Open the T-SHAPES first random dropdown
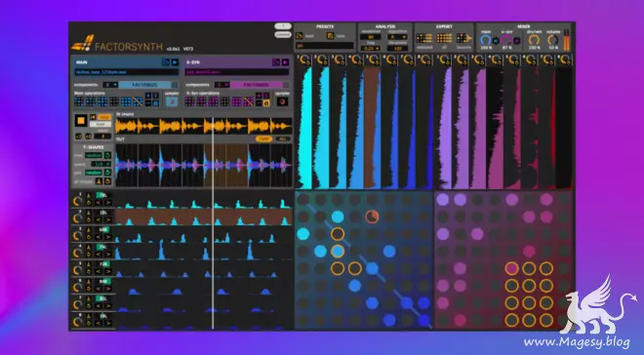Image resolution: width=644 pixels, height=355 pixels. (94, 155)
